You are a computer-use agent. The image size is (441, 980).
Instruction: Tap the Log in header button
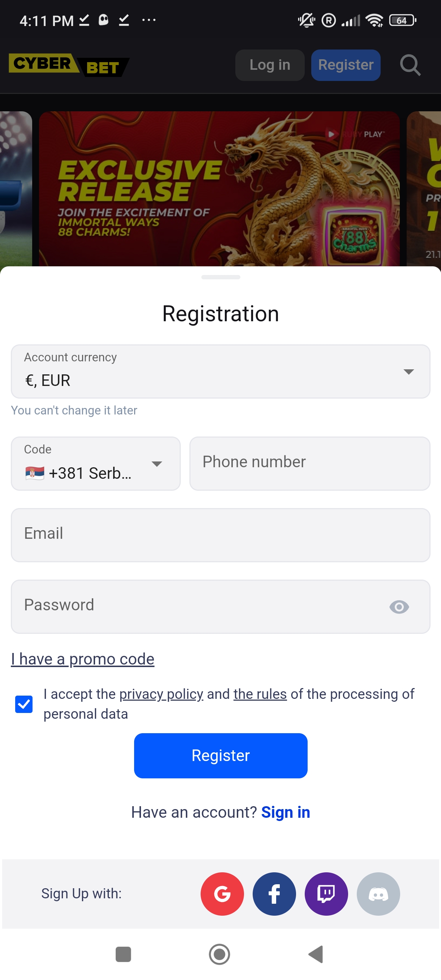[270, 65]
